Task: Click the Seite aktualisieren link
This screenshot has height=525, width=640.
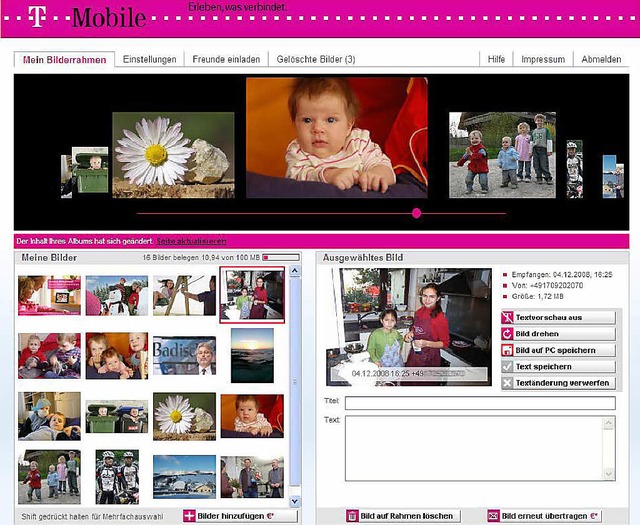Action: [191, 241]
